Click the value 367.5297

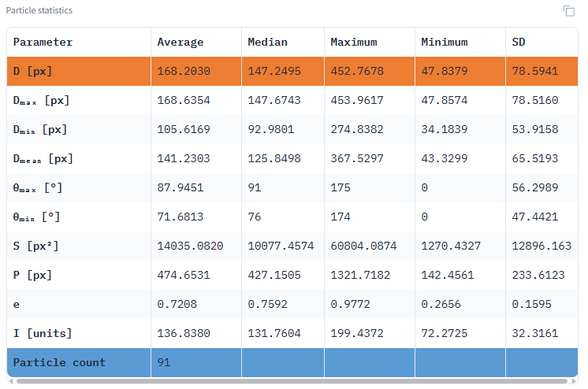[357, 159]
